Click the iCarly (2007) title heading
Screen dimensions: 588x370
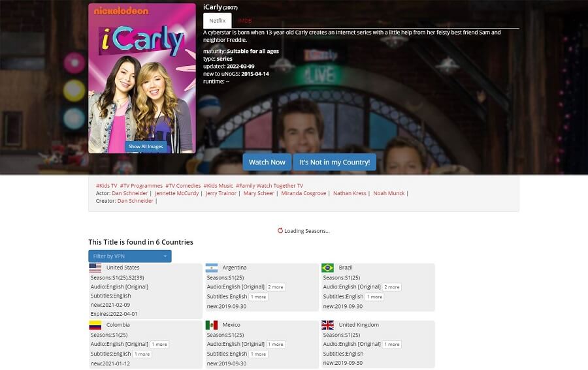pos(221,7)
